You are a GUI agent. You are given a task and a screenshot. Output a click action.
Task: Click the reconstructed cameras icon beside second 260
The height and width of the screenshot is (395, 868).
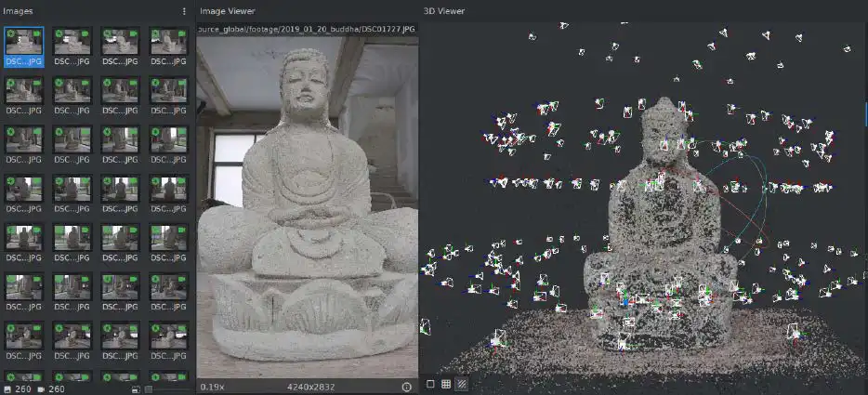point(40,389)
